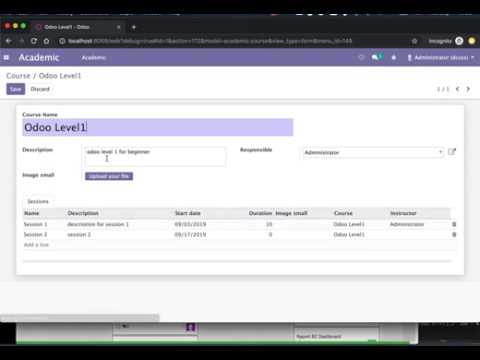Screen dimensions: 480x360
Task: Open Course breadcrumb link
Action: point(18,76)
